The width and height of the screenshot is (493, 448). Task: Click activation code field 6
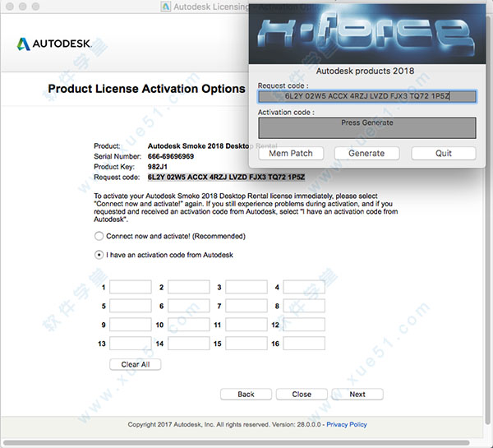pyautogui.click(x=189, y=306)
